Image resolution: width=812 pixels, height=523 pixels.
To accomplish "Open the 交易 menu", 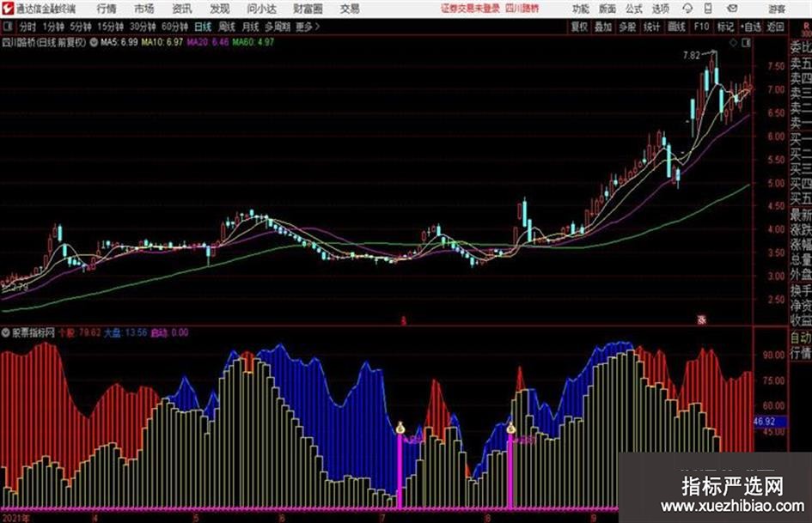I will coord(350,9).
